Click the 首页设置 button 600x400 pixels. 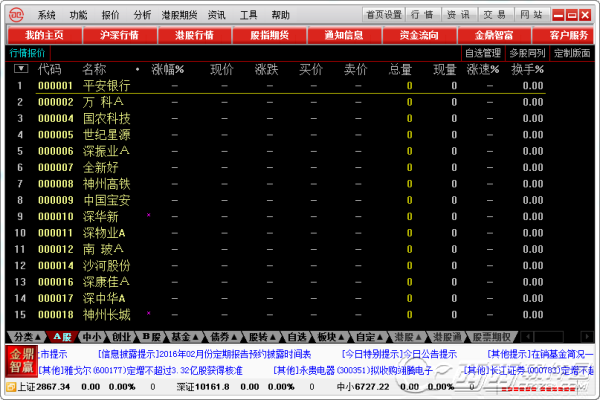(x=384, y=15)
